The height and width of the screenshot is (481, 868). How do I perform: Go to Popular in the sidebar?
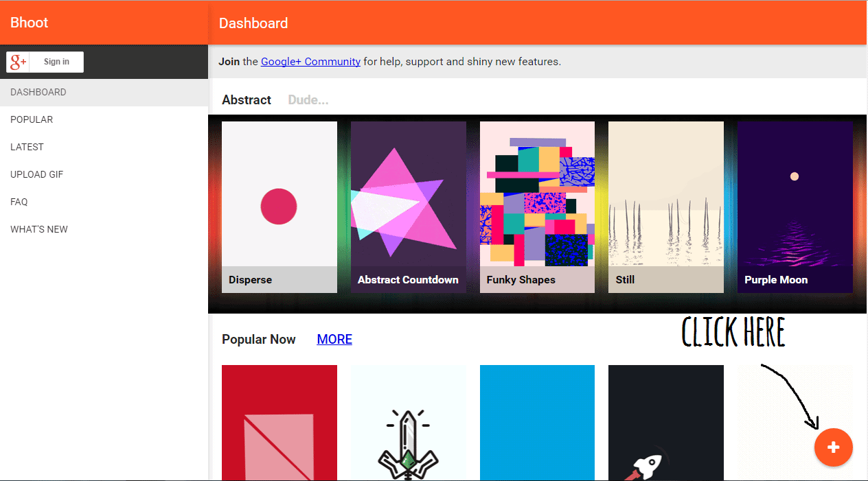click(32, 119)
